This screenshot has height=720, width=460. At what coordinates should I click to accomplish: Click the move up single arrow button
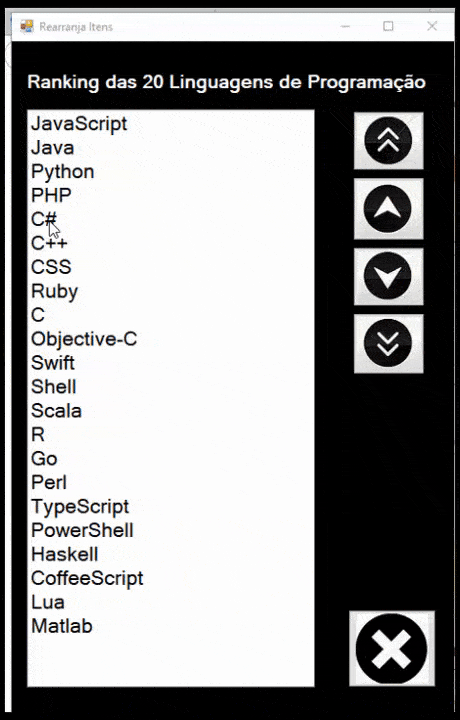[x=388, y=208]
